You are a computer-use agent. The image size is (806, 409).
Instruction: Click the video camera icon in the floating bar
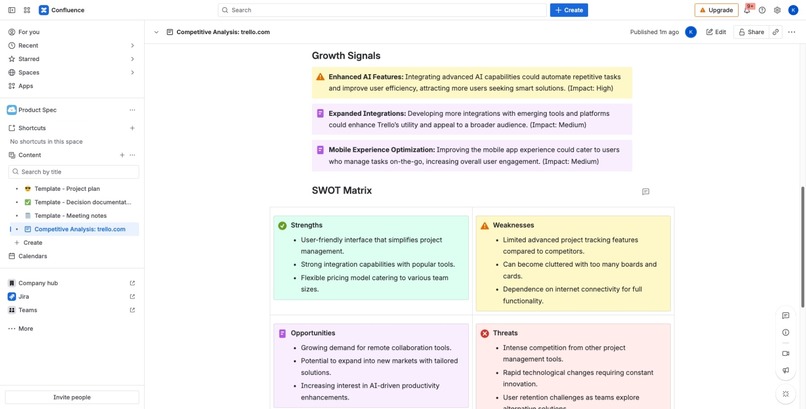click(785, 354)
